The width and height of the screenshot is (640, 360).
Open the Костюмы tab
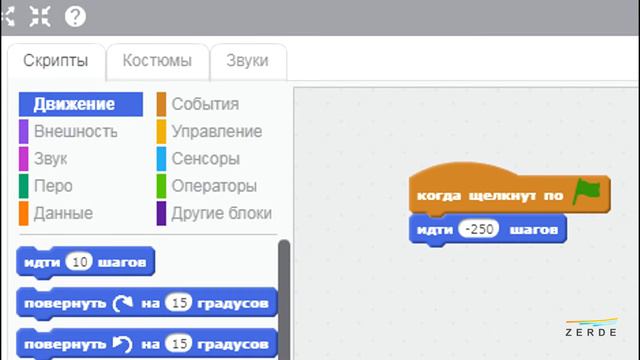[157, 61]
